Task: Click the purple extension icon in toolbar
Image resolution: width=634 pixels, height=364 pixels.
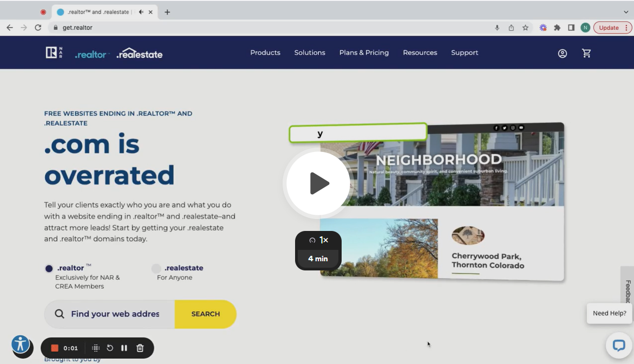Action: pos(543,28)
